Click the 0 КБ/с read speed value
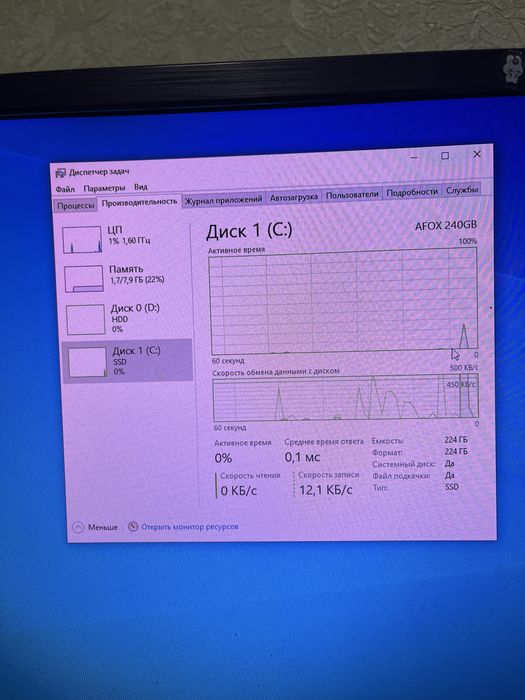Image resolution: width=525 pixels, height=700 pixels. tap(239, 491)
